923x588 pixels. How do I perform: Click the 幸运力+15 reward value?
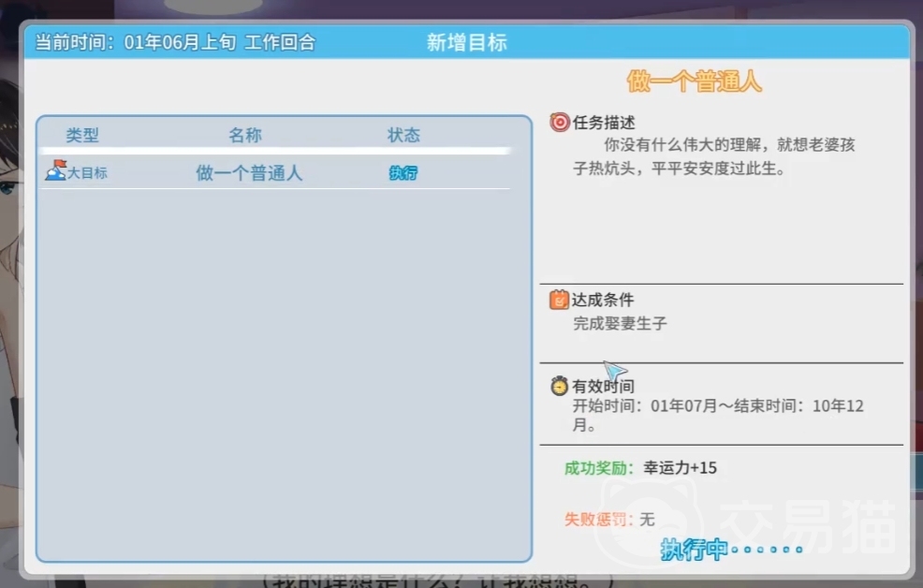[680, 467]
